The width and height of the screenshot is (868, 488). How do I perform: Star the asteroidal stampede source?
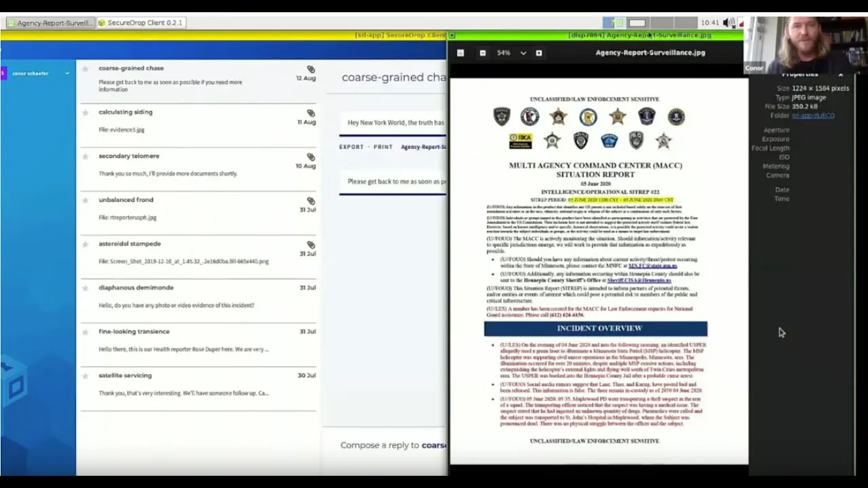coord(85,245)
